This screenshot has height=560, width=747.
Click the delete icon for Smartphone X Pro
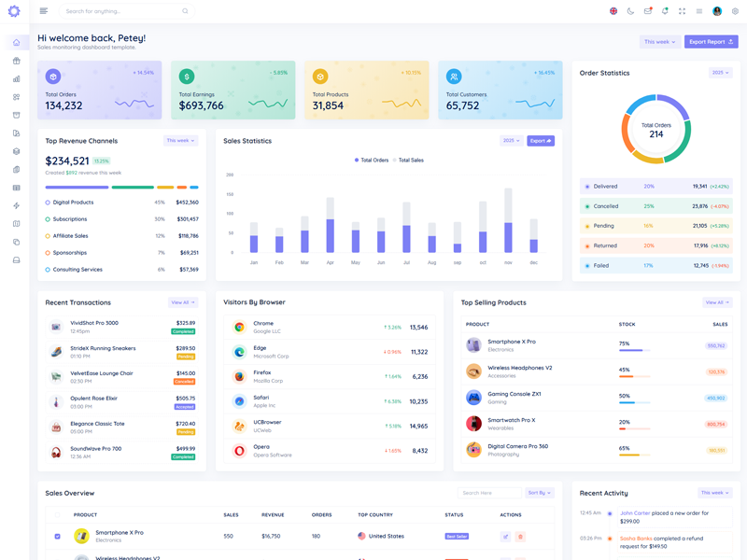click(520, 537)
